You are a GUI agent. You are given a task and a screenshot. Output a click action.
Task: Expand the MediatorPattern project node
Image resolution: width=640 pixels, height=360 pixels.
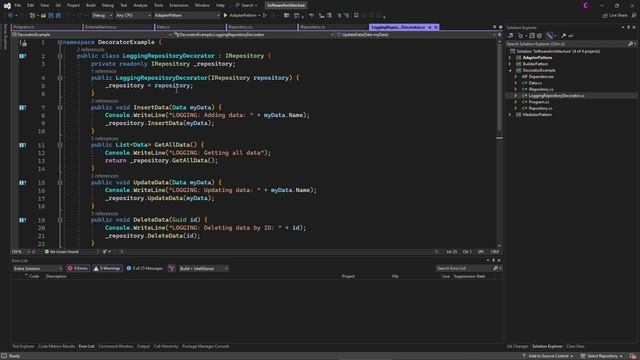(x=510, y=115)
